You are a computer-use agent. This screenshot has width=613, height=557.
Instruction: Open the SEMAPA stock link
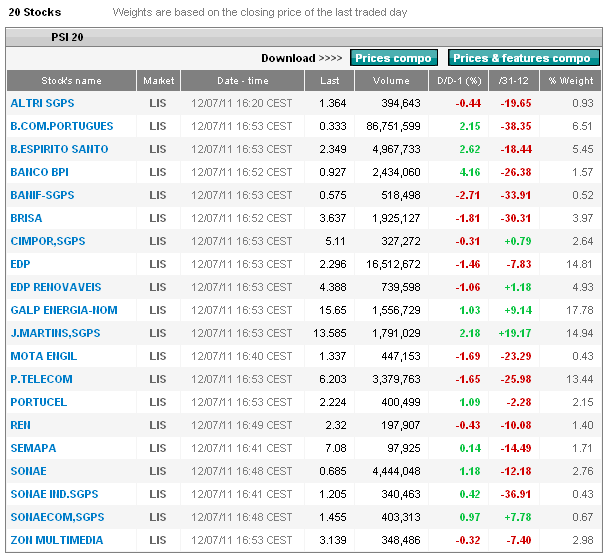tap(33, 448)
